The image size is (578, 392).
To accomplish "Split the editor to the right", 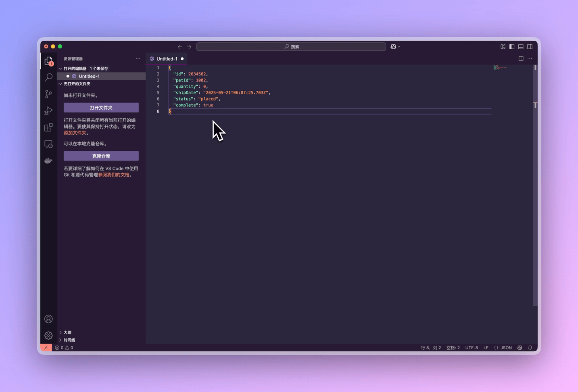I will pyautogui.click(x=521, y=59).
